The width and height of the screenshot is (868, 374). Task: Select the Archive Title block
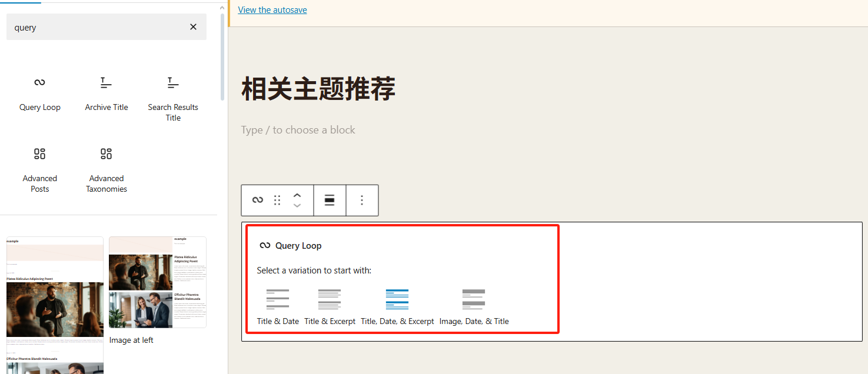tap(106, 93)
